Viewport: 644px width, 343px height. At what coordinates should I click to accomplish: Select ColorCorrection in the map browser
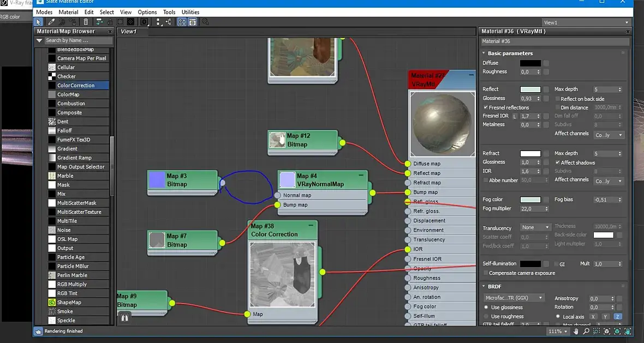click(76, 86)
